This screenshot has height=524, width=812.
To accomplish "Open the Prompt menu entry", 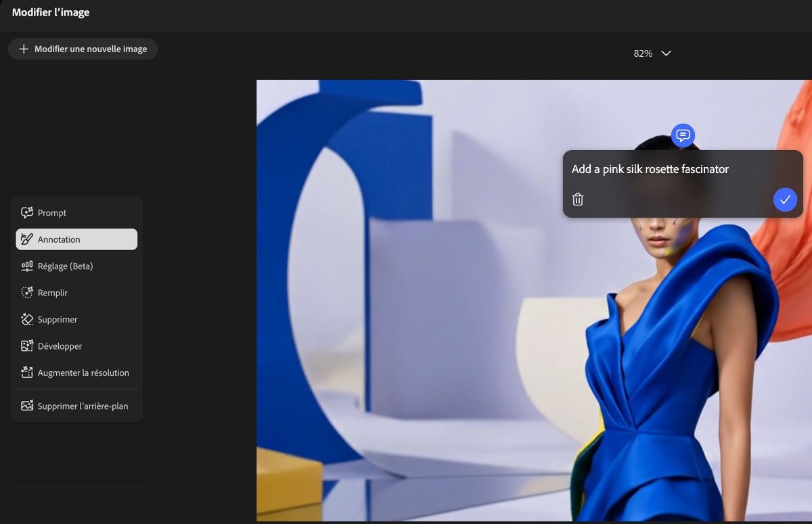I will click(x=76, y=213).
